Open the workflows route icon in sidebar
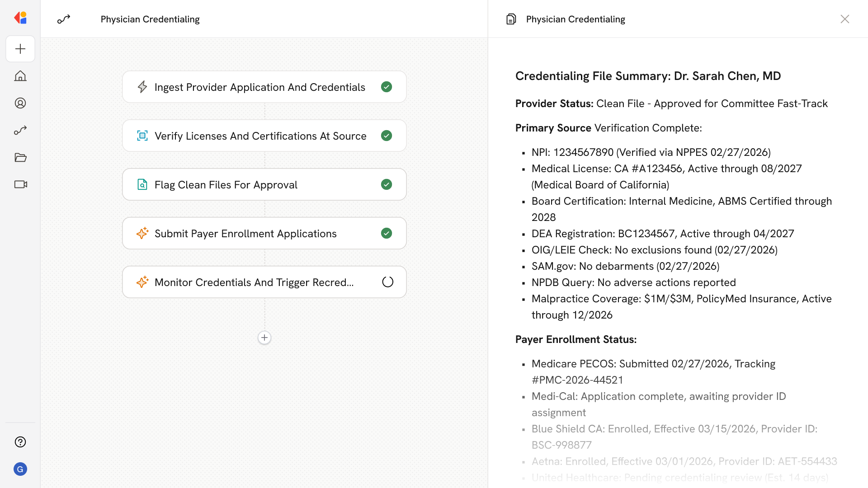 coord(20,130)
